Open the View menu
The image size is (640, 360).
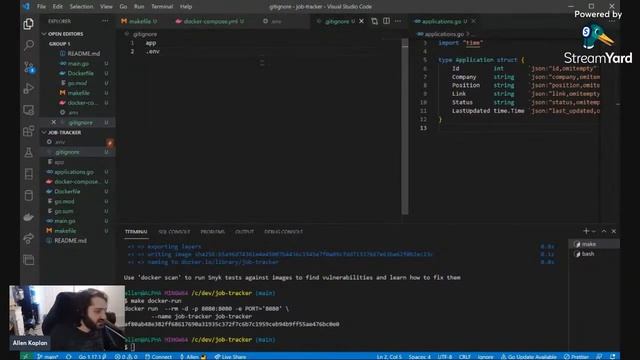coord(106,7)
